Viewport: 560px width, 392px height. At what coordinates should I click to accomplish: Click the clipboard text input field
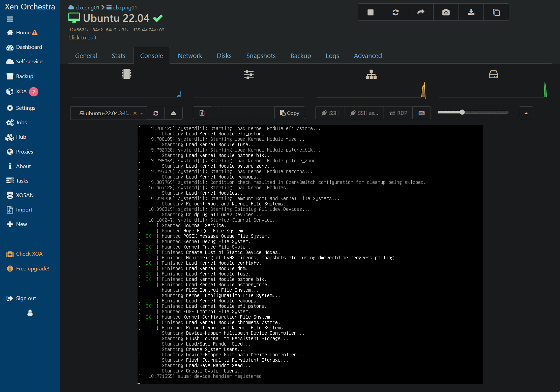coord(242,113)
